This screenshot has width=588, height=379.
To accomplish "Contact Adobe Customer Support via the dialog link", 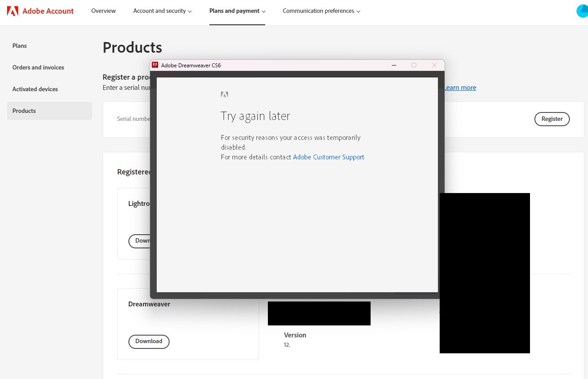I will pyautogui.click(x=329, y=157).
